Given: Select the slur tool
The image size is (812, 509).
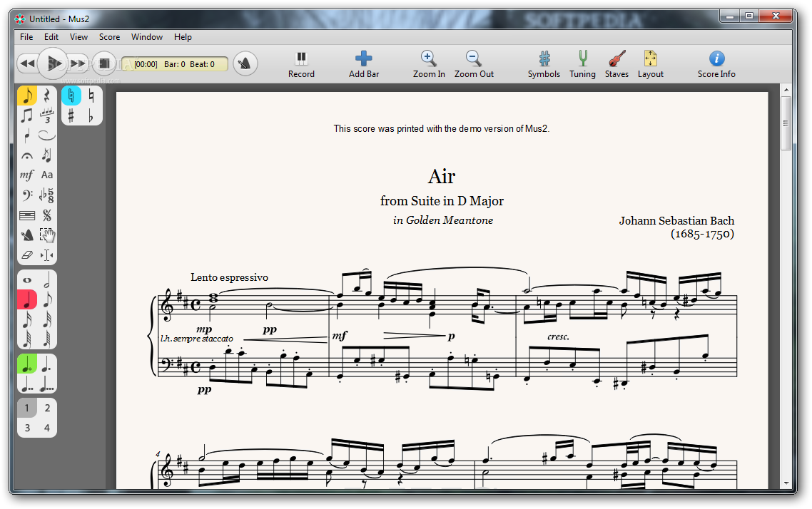Looking at the screenshot, I should pos(46,135).
